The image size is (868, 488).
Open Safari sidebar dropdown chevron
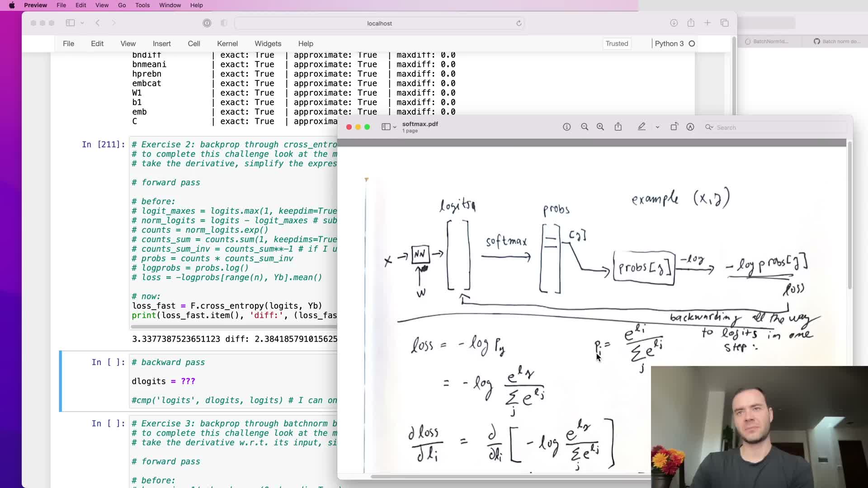pos(82,23)
